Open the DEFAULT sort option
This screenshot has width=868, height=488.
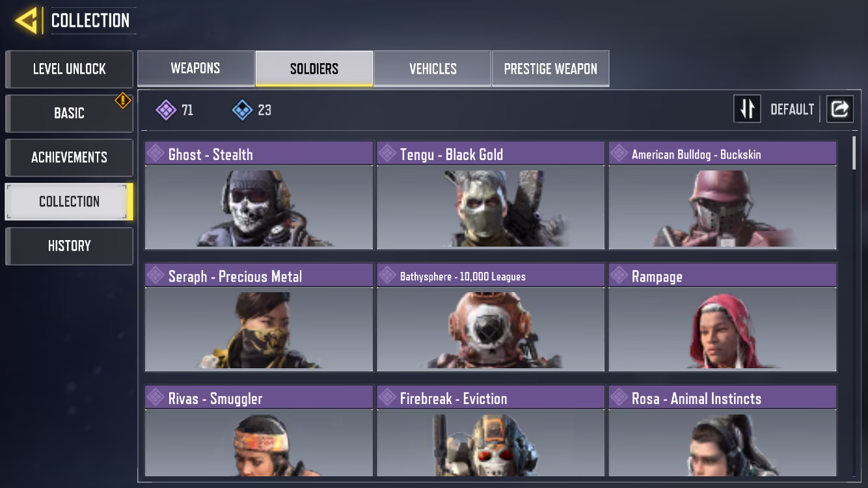click(792, 109)
